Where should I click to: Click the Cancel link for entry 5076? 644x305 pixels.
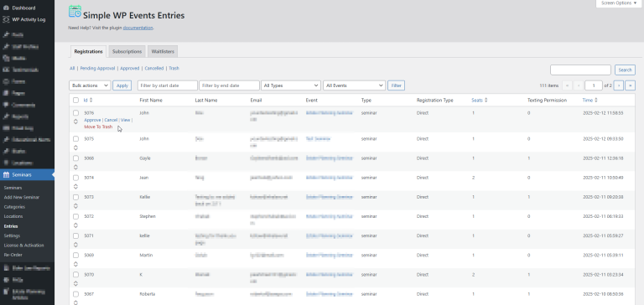pyautogui.click(x=111, y=120)
